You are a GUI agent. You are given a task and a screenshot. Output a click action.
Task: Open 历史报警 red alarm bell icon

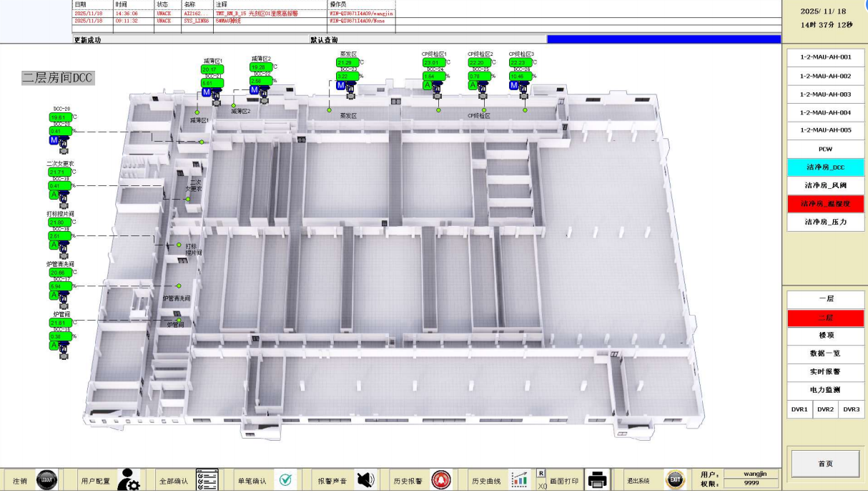pyautogui.click(x=441, y=480)
